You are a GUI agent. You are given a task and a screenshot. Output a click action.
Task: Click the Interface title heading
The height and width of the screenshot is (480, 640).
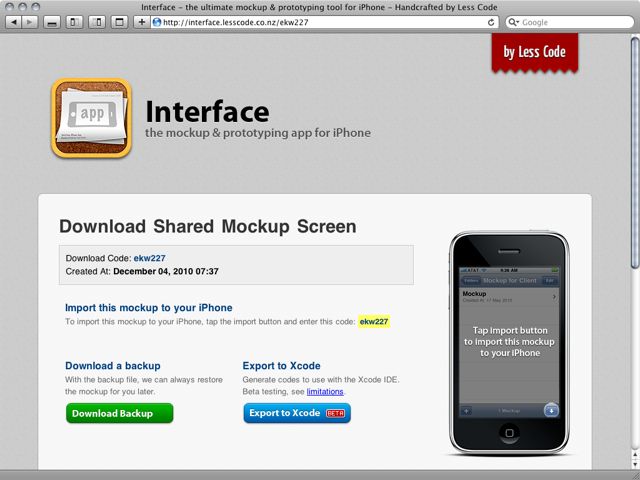(207, 111)
